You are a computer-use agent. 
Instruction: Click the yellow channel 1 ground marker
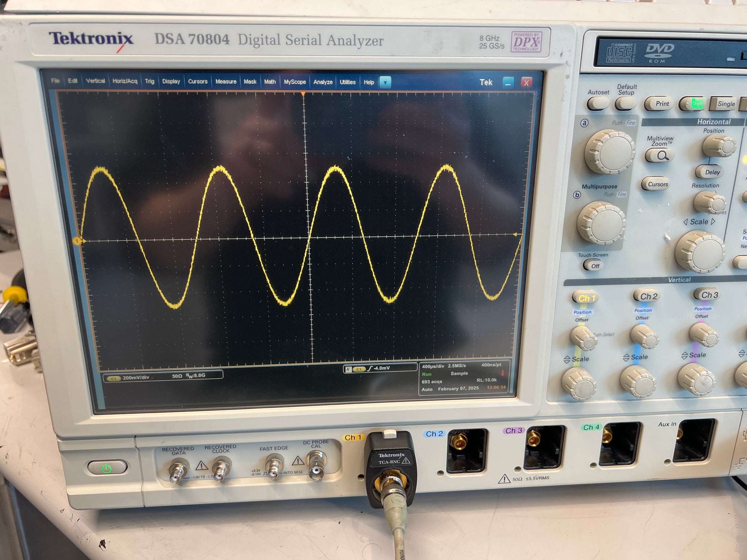pyautogui.click(x=77, y=241)
